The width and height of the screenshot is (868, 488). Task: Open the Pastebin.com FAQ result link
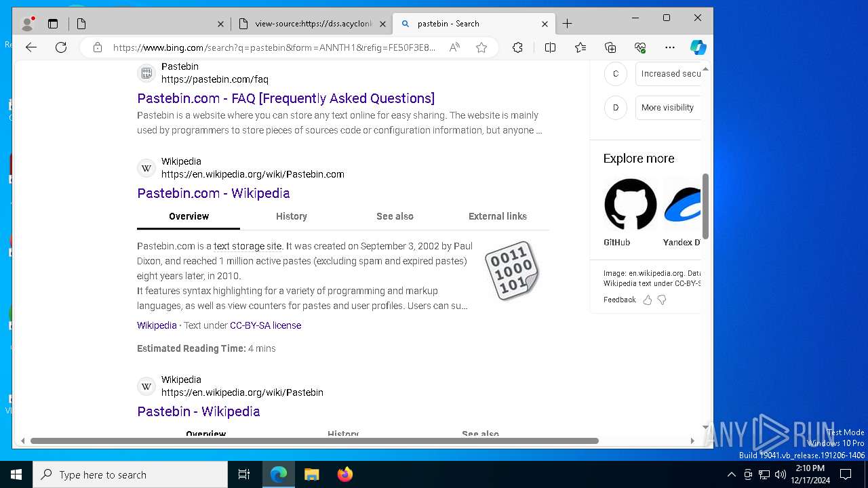(x=285, y=98)
